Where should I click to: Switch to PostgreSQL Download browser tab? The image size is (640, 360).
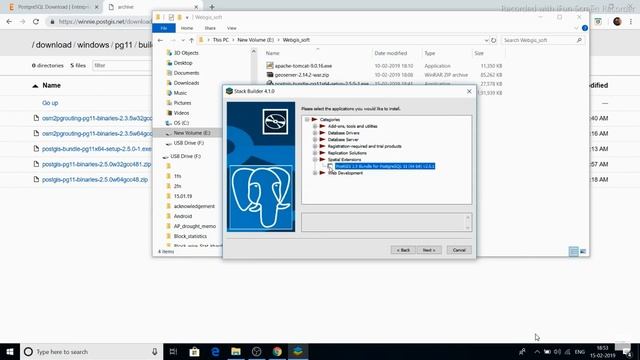tap(52, 7)
